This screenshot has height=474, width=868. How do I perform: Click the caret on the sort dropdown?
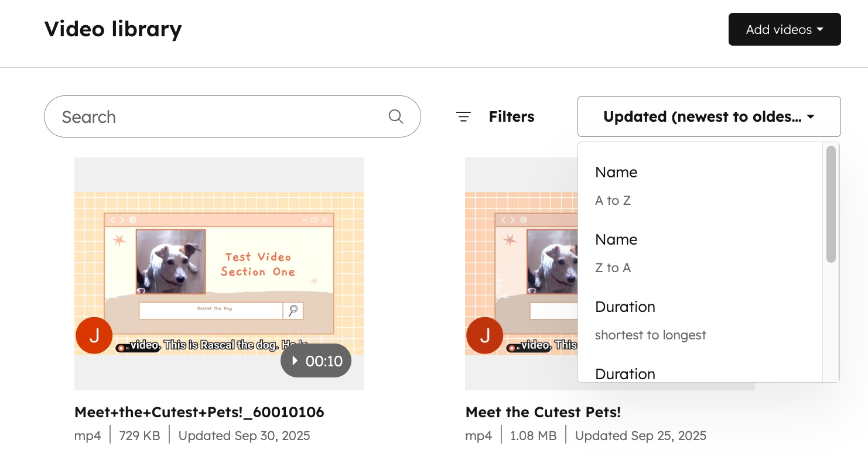811,117
